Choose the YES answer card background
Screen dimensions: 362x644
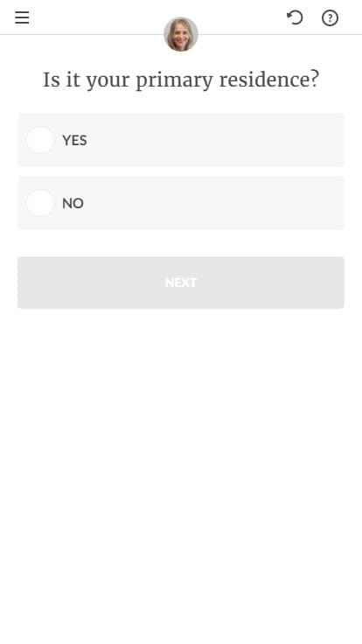[181, 140]
